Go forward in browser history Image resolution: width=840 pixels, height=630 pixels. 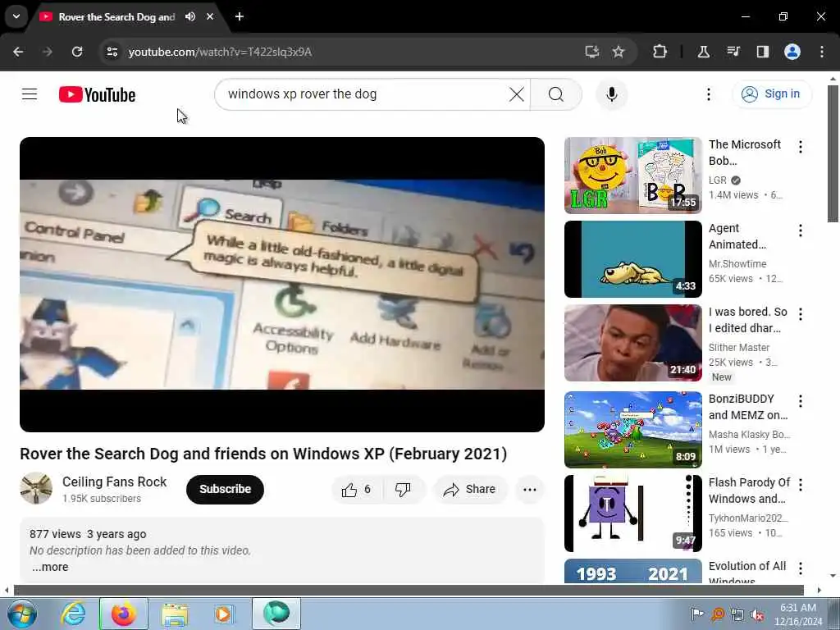[48, 52]
